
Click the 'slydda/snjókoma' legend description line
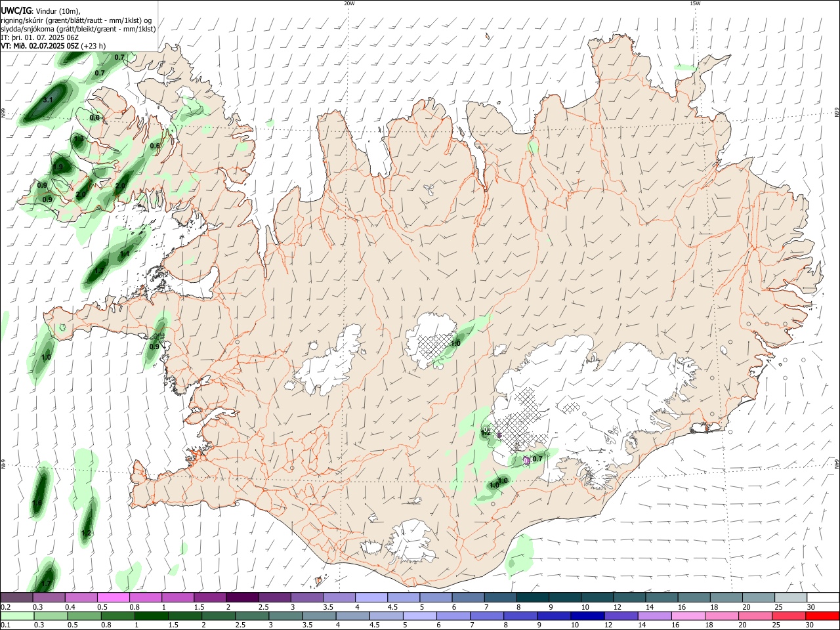click(79, 29)
